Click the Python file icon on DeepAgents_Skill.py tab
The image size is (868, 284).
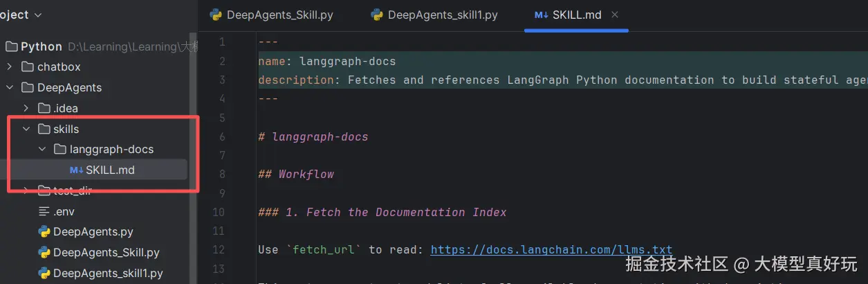coord(215,15)
